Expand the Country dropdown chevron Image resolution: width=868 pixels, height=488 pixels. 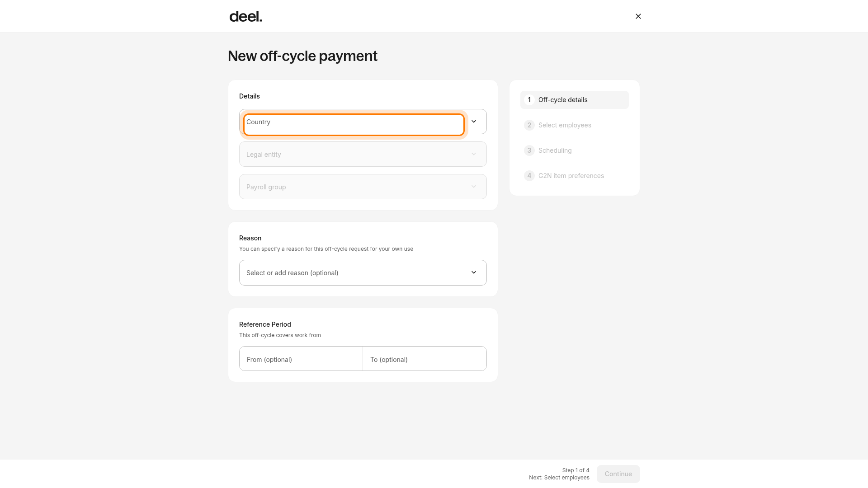point(473,122)
